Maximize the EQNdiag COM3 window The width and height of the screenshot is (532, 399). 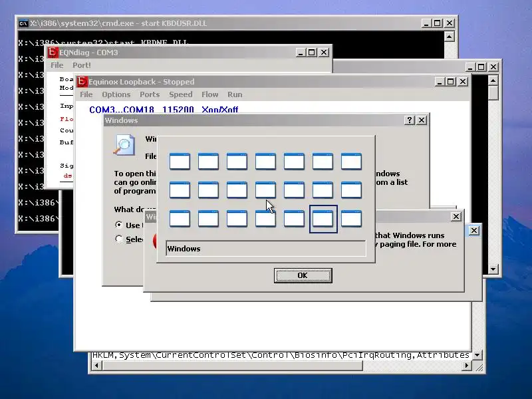(312, 53)
